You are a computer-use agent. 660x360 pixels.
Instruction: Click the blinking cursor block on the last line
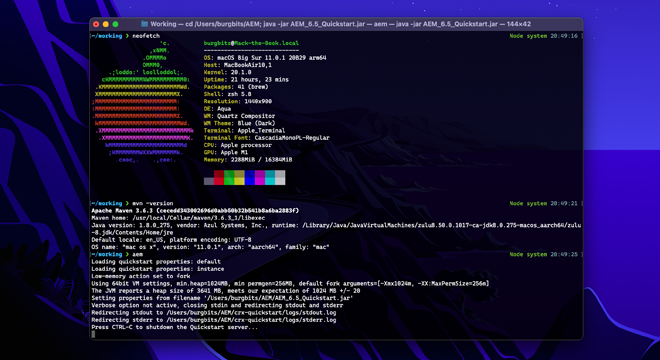(x=93, y=334)
